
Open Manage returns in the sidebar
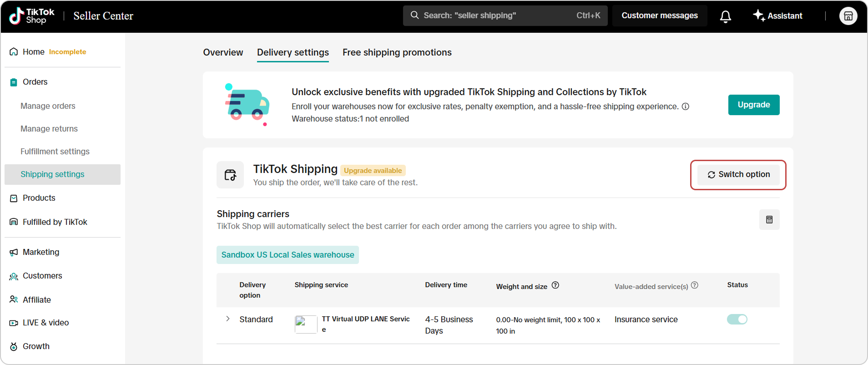49,129
